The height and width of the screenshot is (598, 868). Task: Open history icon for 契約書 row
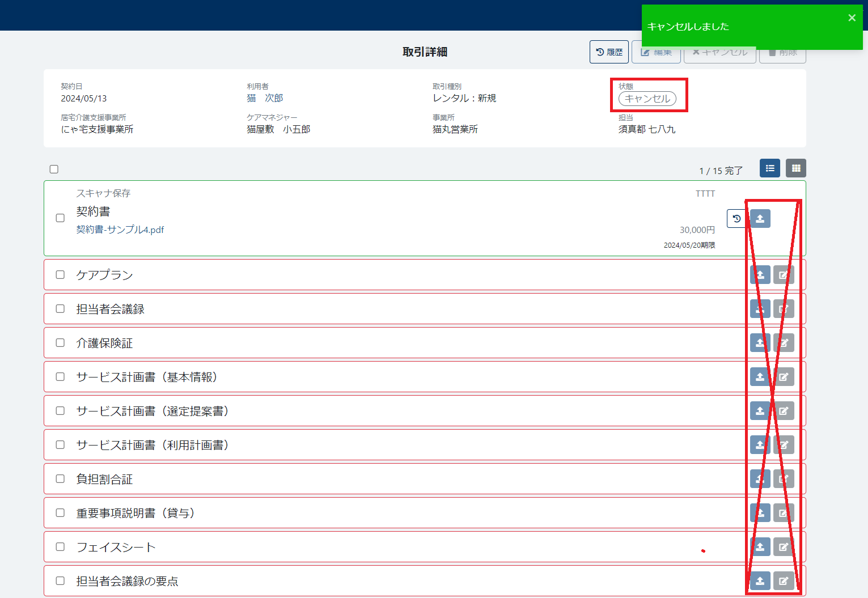click(736, 218)
